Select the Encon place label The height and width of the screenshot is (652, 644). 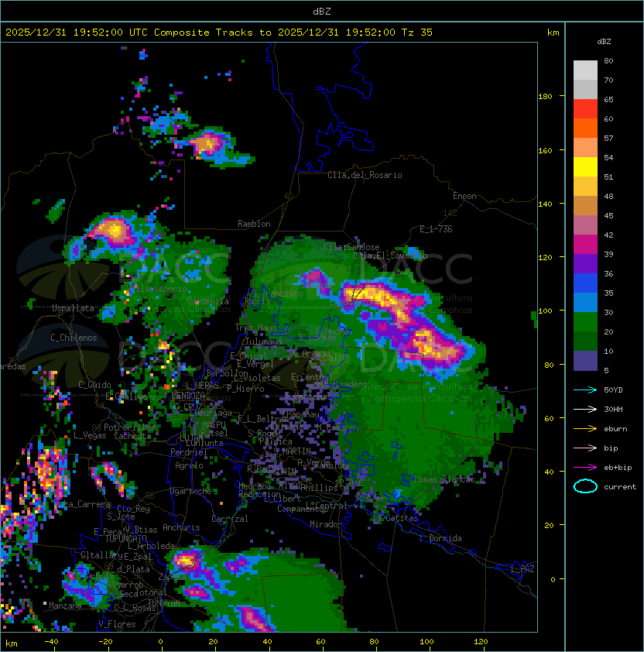click(x=464, y=196)
